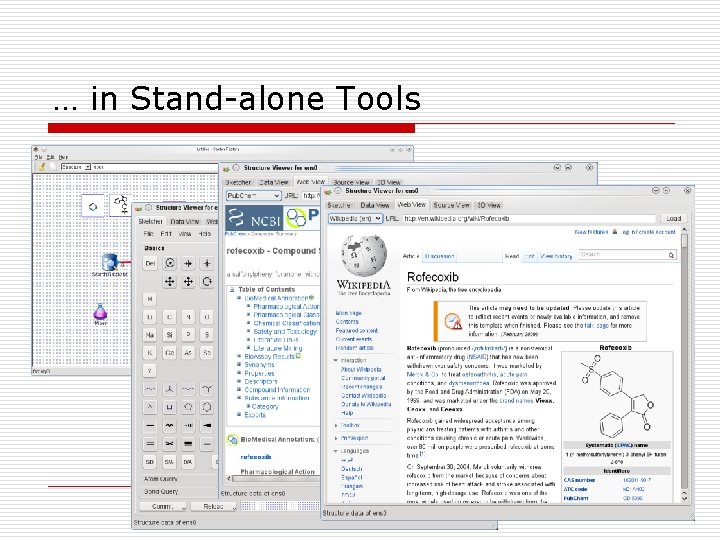
Task: Switch to Source View tab in Wikipedia window
Action: pos(451,205)
